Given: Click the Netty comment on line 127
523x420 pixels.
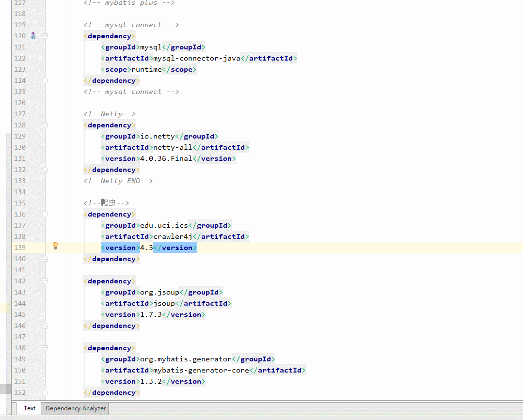Looking at the screenshot, I should coord(110,114).
